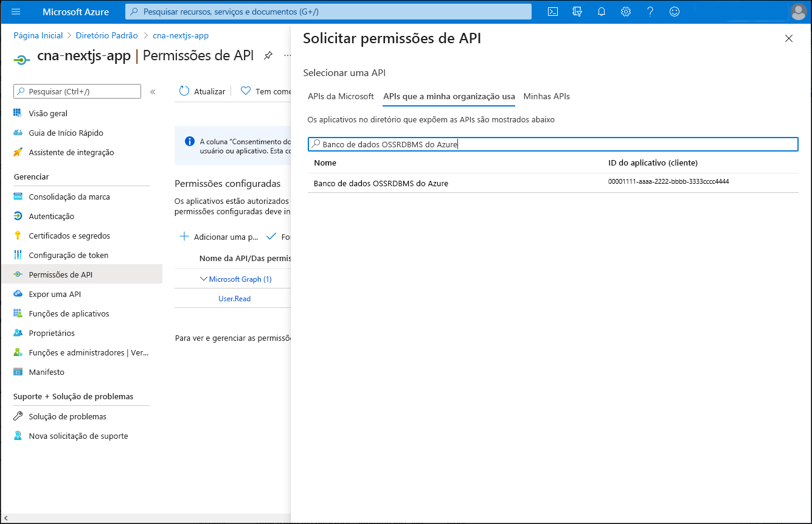Select APIs que a minha organização usa tab
Viewport: 812px width, 524px height.
[449, 96]
